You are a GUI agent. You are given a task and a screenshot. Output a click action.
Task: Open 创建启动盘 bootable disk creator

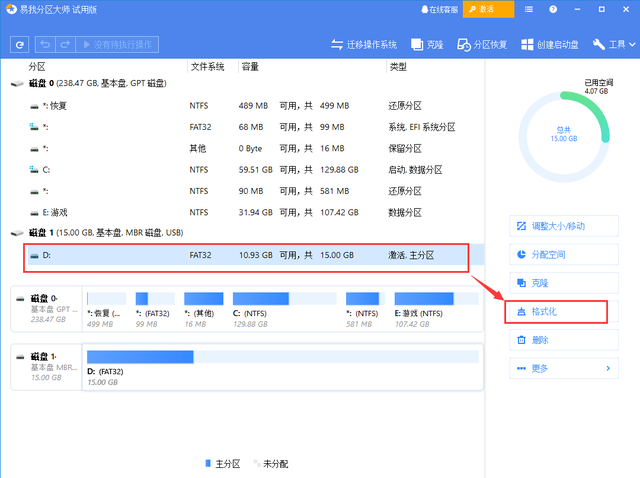[549, 45]
